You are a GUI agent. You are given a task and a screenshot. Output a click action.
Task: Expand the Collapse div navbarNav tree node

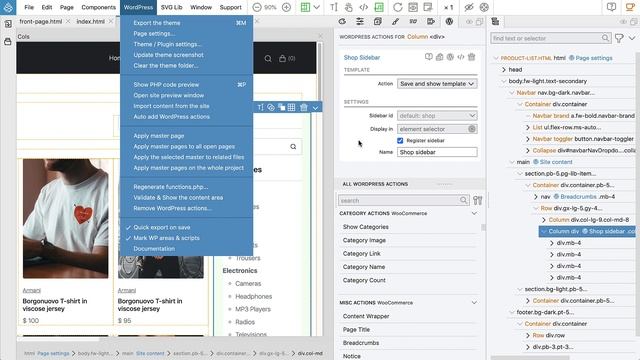click(x=528, y=151)
